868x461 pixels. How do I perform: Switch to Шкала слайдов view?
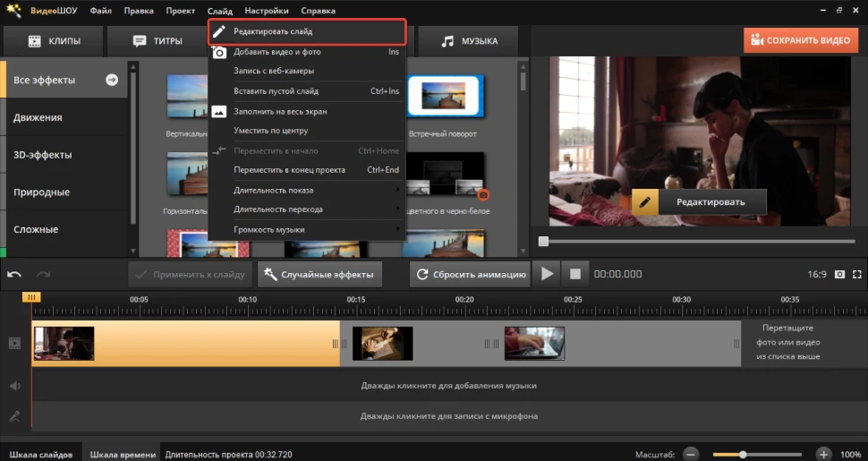[x=41, y=455]
